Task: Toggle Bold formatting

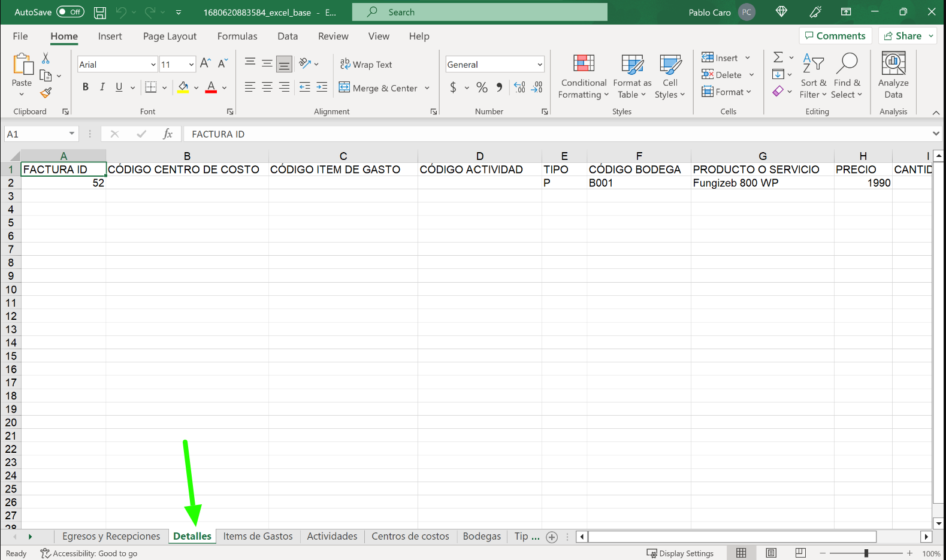Action: click(x=86, y=87)
